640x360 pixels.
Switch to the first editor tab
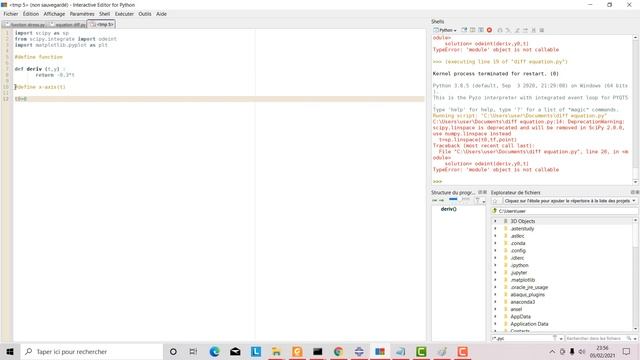point(24,25)
